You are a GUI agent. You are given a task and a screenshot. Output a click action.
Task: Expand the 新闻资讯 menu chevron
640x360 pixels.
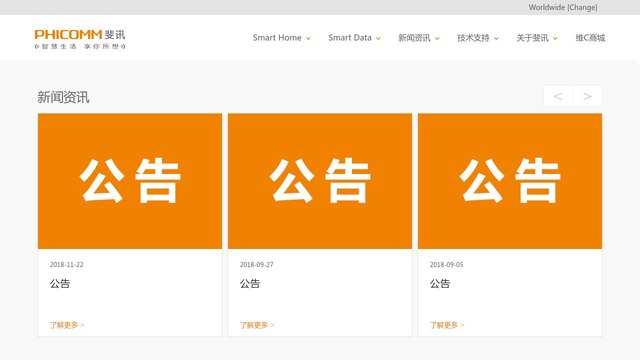point(437,38)
